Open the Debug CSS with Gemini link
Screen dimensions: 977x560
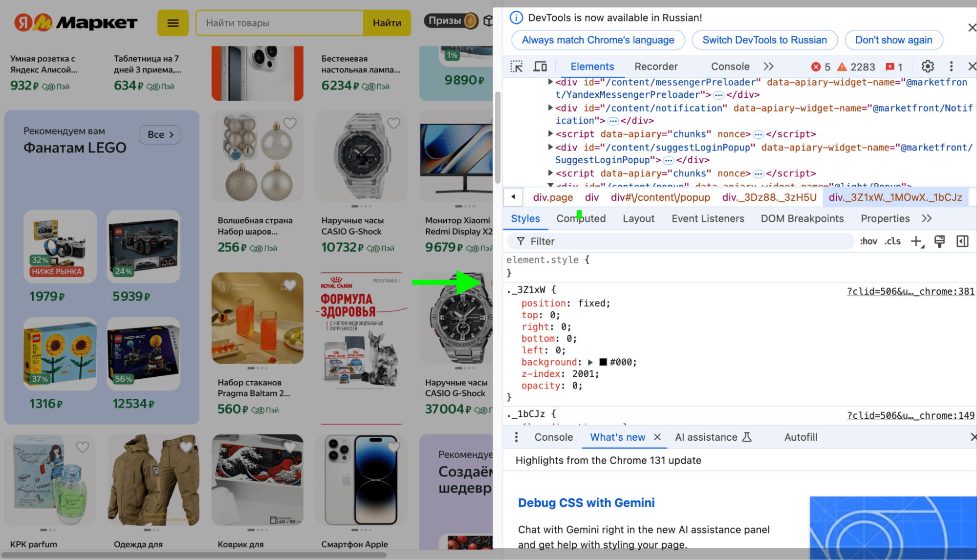click(x=586, y=503)
